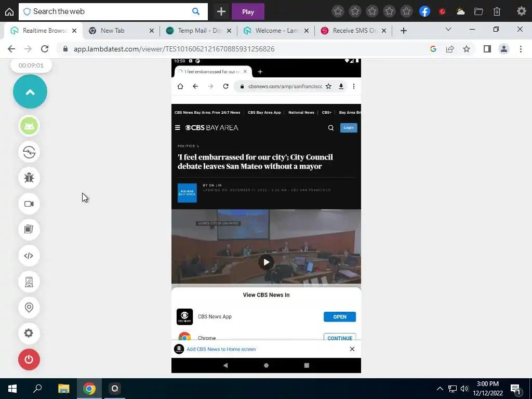Image resolution: width=532 pixels, height=399 pixels.
Task: Click Add CBS News to Home screen
Action: [221, 349]
